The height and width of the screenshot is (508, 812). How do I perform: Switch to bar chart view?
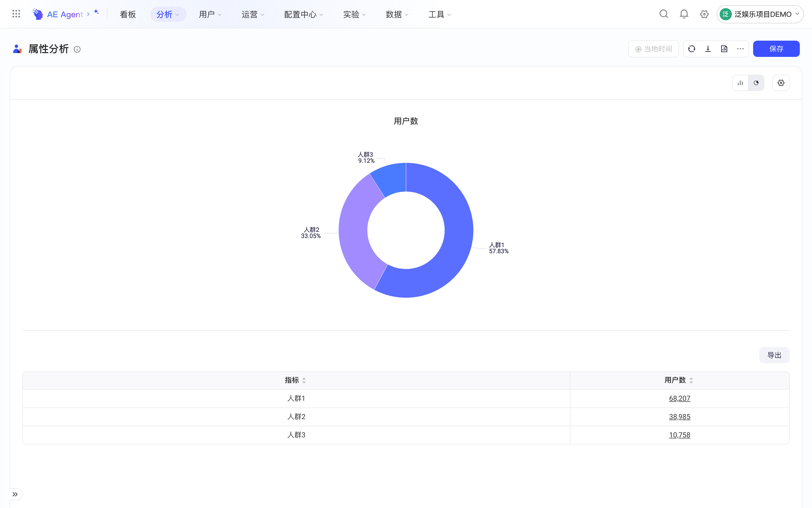click(740, 83)
